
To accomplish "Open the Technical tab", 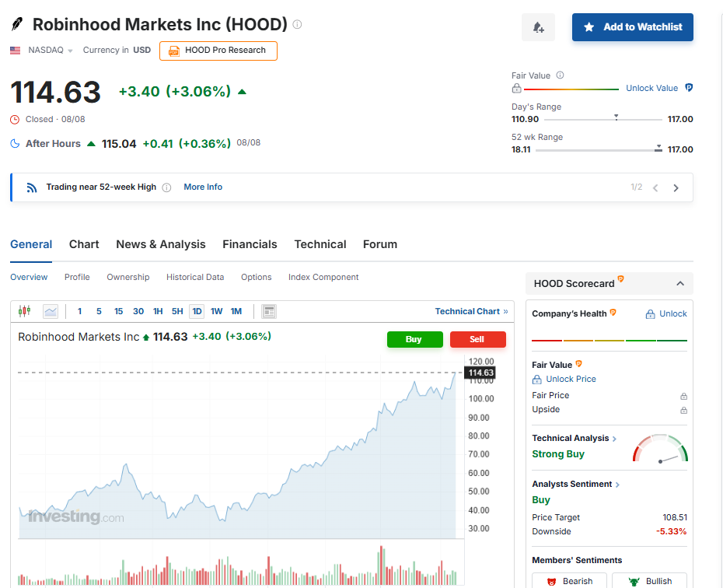I will click(x=320, y=244).
